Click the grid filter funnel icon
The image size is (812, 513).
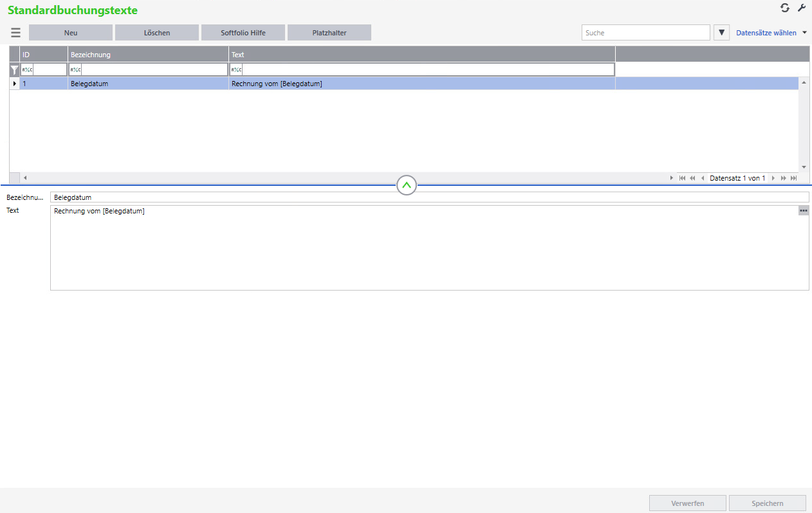click(14, 70)
